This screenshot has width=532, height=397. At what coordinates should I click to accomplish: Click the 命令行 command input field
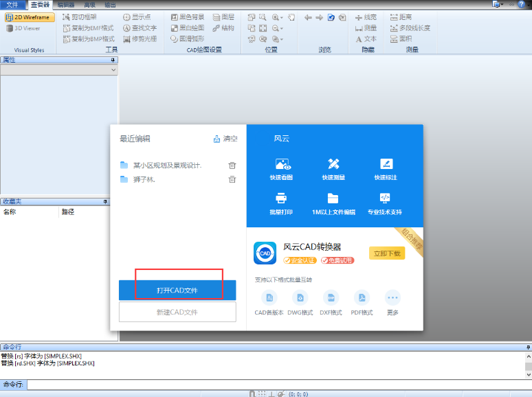click(x=279, y=385)
